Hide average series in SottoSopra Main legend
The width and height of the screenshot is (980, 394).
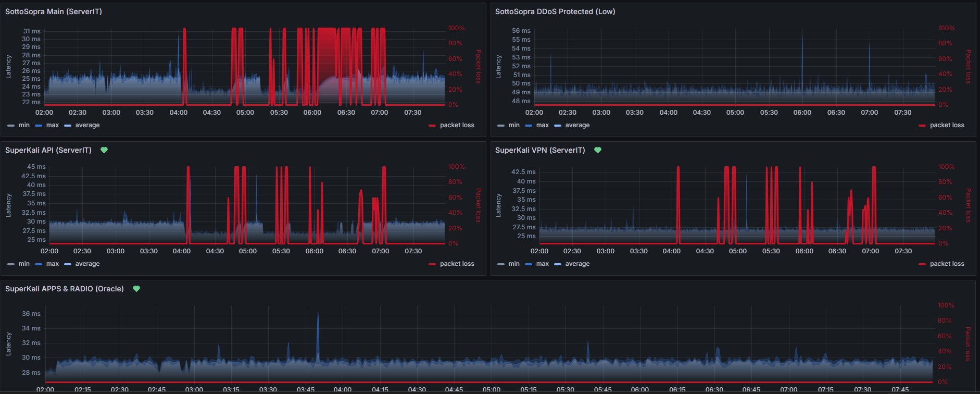click(x=87, y=125)
